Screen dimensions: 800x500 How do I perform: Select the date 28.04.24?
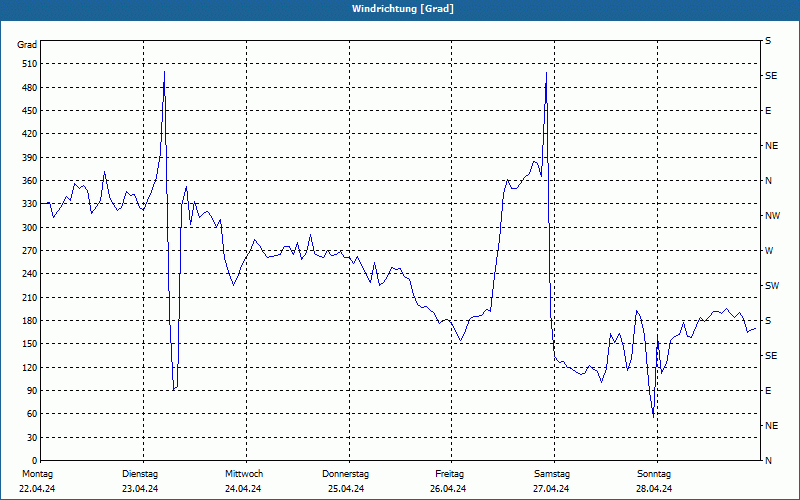pos(655,489)
